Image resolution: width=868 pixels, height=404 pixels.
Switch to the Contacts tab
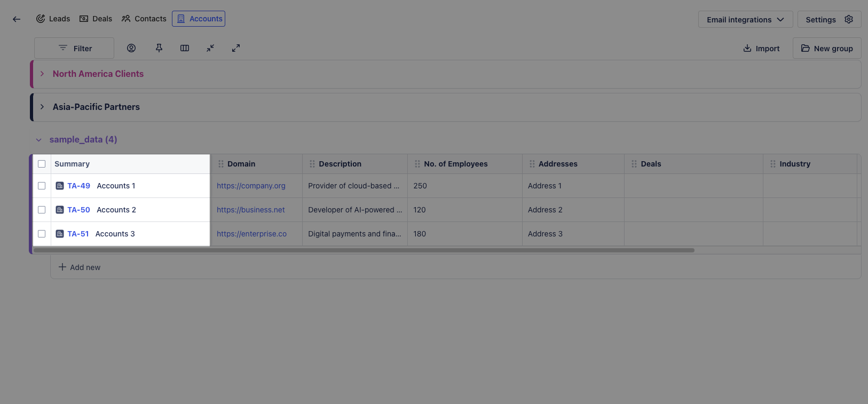pyautogui.click(x=144, y=19)
